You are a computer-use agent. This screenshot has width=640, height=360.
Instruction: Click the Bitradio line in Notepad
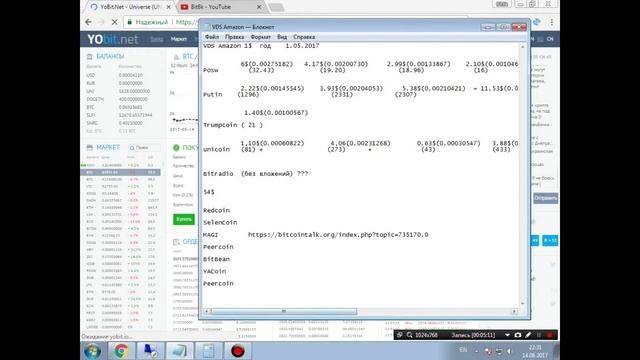256,174
